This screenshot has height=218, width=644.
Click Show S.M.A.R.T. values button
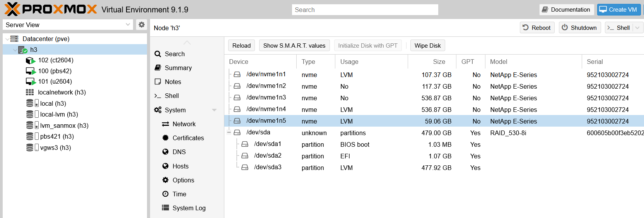(294, 45)
